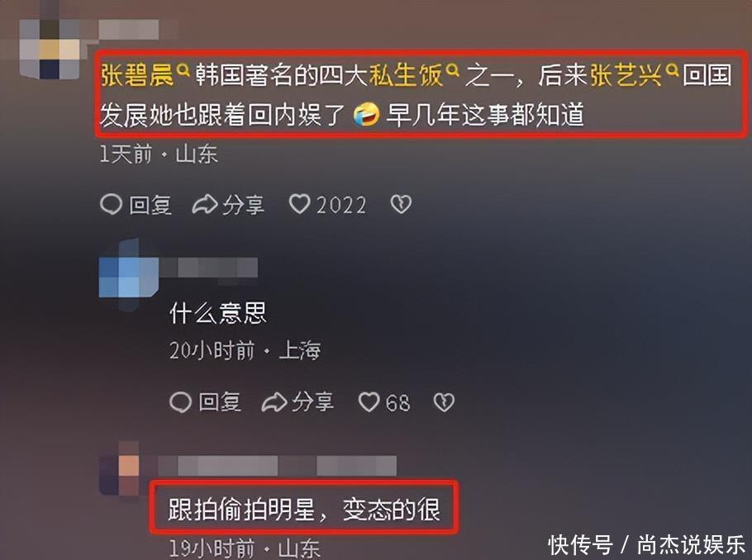Click the 回复 label under the top comment
Viewport: 752px width, 560px height.
[x=150, y=205]
